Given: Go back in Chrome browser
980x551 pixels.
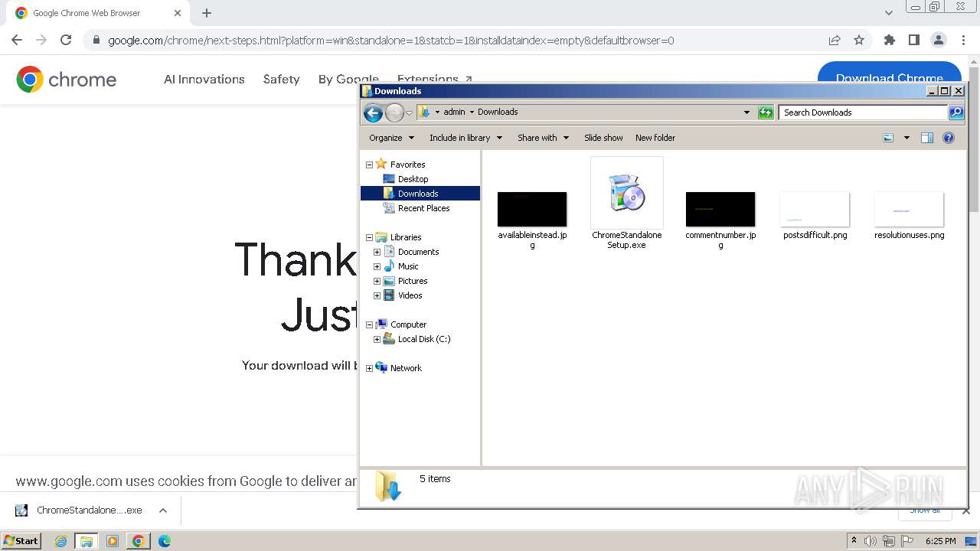Looking at the screenshot, I should pyautogui.click(x=17, y=40).
